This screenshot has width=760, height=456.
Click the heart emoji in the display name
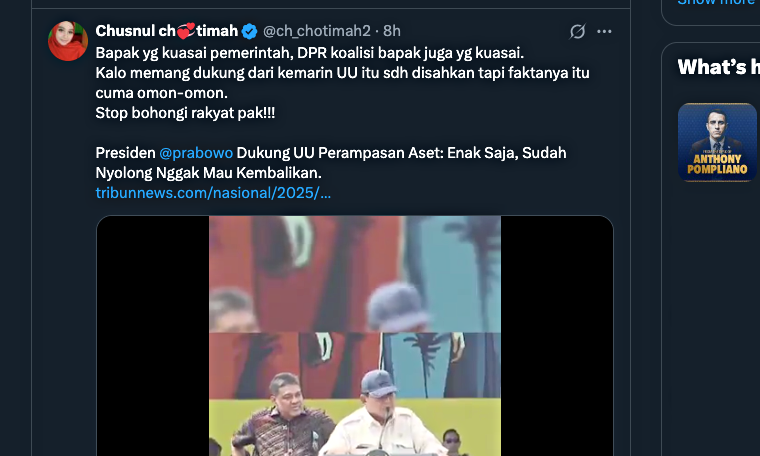[186, 31]
